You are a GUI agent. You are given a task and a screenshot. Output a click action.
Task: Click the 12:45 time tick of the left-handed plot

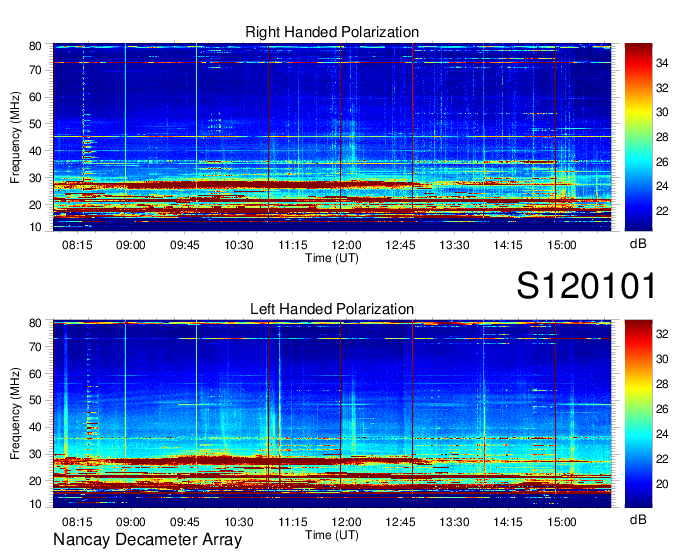(x=400, y=522)
